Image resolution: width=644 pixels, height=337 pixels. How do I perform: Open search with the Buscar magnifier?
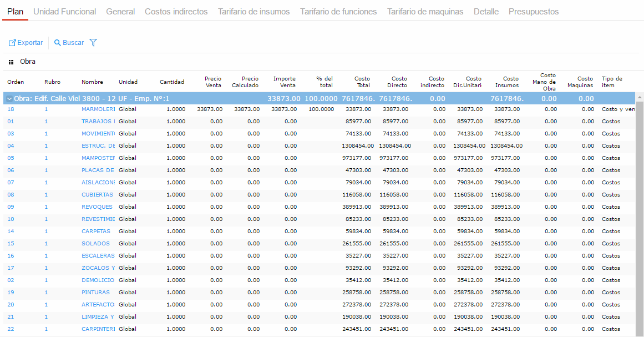tap(58, 43)
